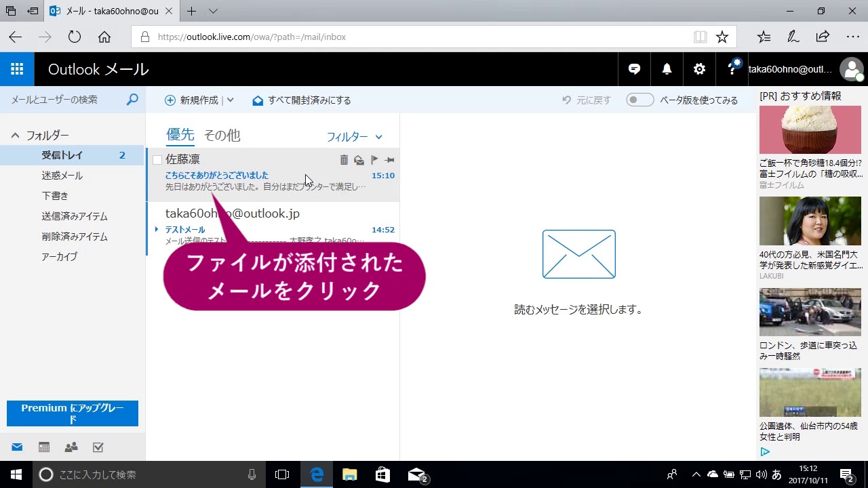Image resolution: width=868 pixels, height=488 pixels.
Task: Open the 40代の方必見 ad thumbnail
Action: click(810, 221)
